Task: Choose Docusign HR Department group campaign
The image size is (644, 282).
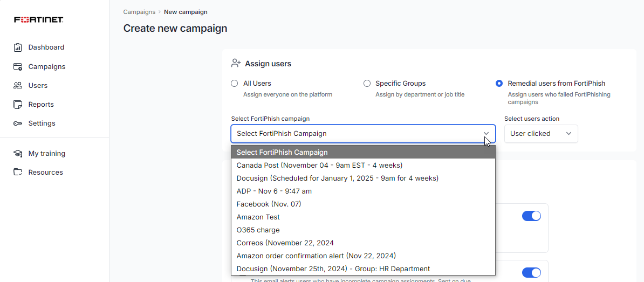Action: [363, 269]
